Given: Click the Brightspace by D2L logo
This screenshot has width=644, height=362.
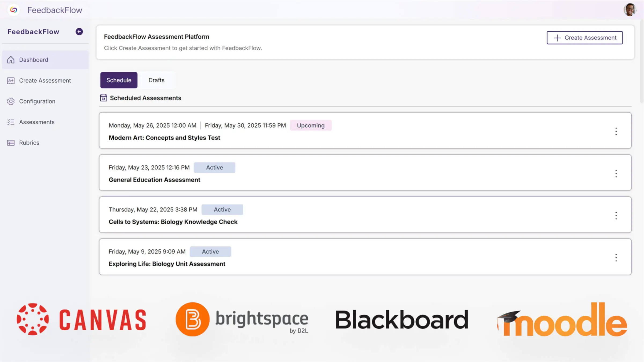Looking at the screenshot, I should pos(242,319).
